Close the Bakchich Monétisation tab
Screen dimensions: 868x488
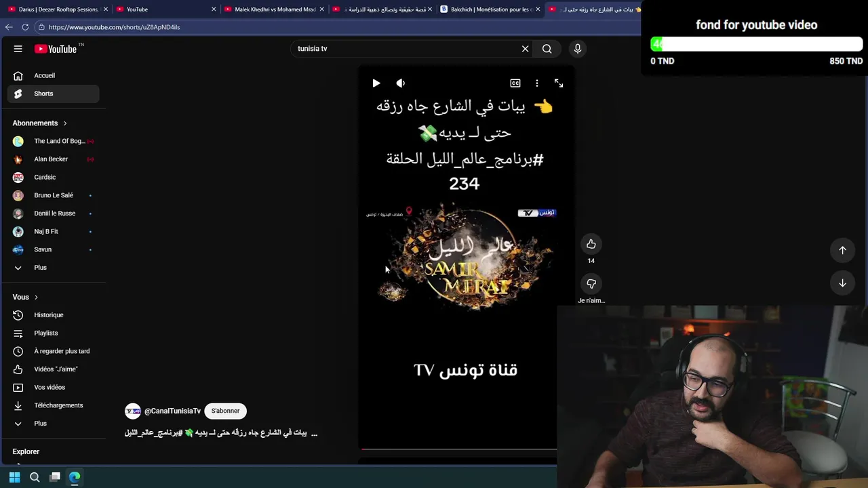tap(538, 9)
